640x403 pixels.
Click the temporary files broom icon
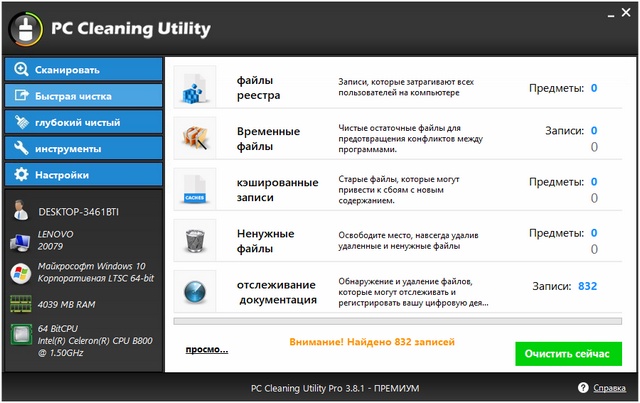point(194,138)
